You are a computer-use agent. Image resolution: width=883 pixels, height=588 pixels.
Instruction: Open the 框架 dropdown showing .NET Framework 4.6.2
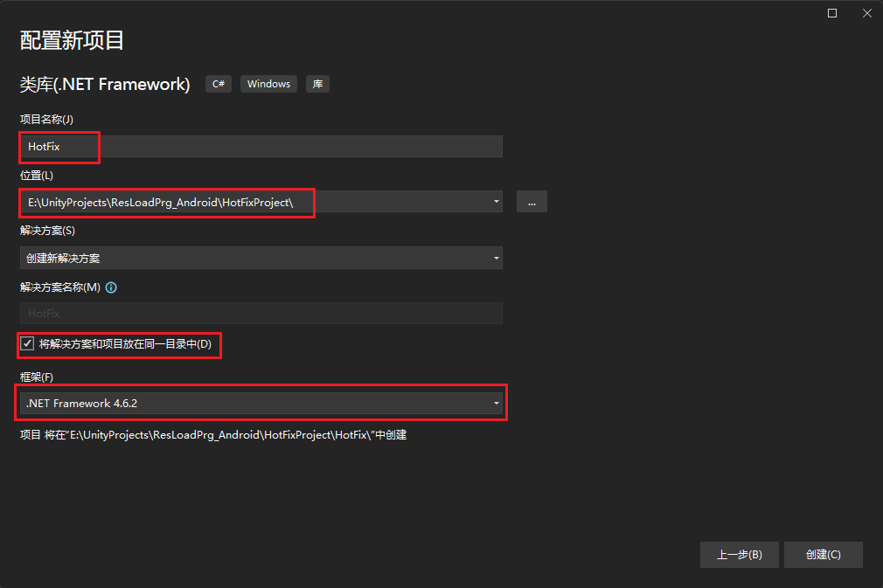261,404
